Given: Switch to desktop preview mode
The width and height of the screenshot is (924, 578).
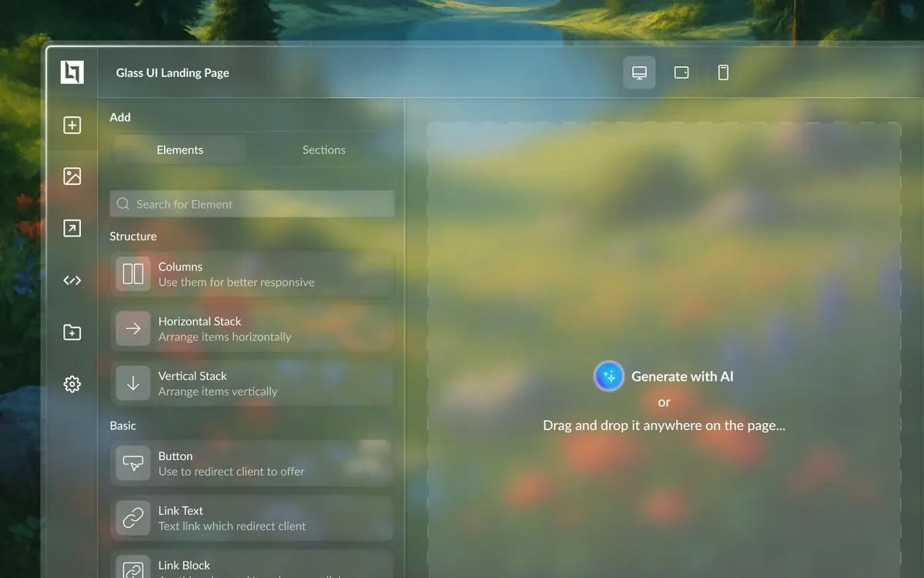Looking at the screenshot, I should point(639,72).
